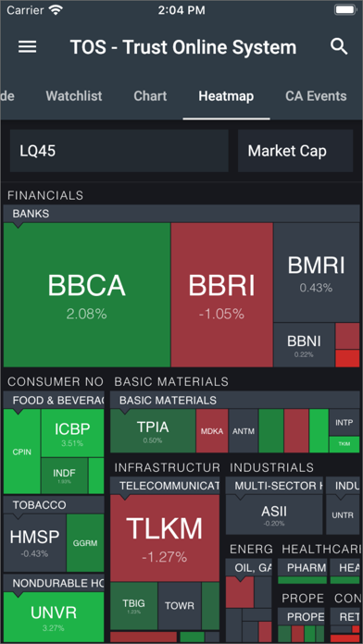Open the LQ45 index dropdown

(x=119, y=151)
